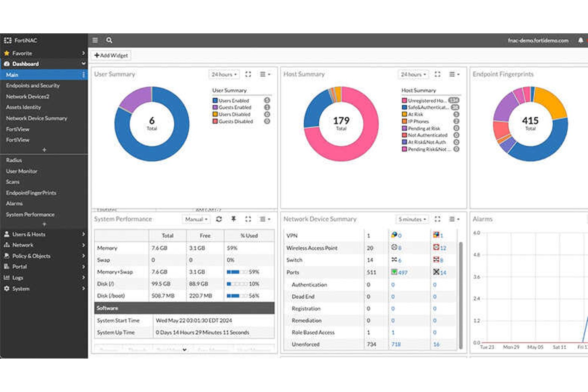Click the Main item options dots
Image resolution: width=588 pixels, height=392 pixels.
click(83, 75)
